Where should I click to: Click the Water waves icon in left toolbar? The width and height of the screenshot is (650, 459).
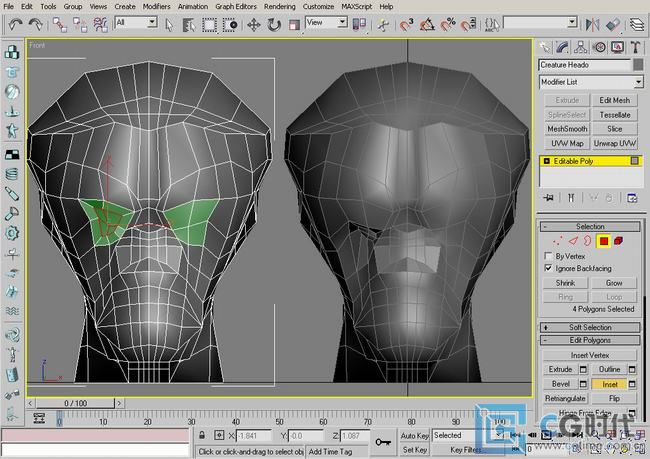[12, 311]
